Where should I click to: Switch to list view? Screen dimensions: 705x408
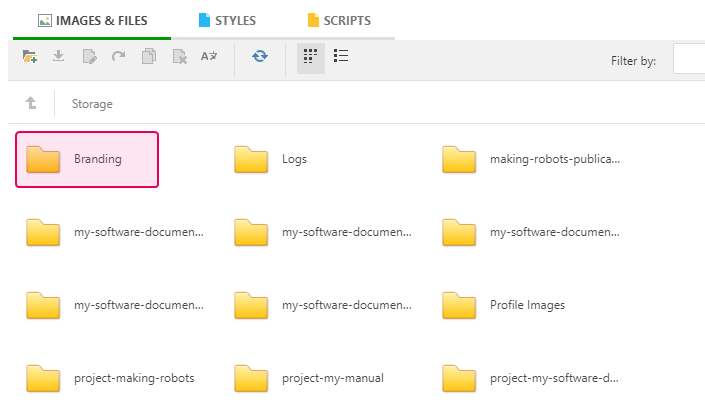pyautogui.click(x=341, y=56)
